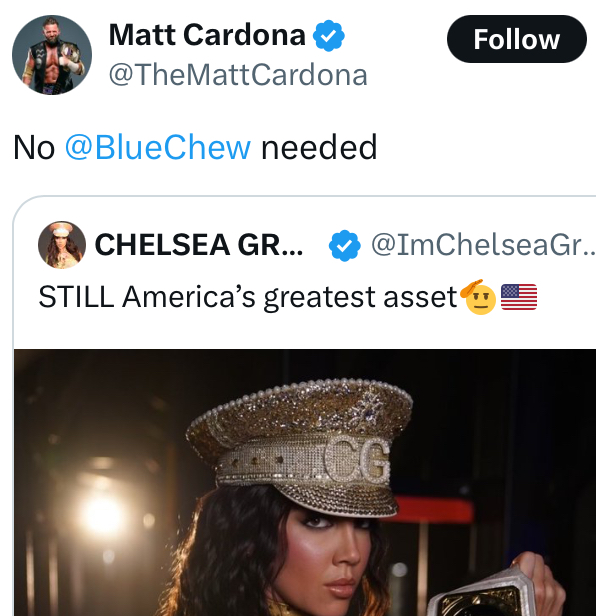Click the @TheMattCardona handle
Screen dimensions: 596x616
click(238, 75)
